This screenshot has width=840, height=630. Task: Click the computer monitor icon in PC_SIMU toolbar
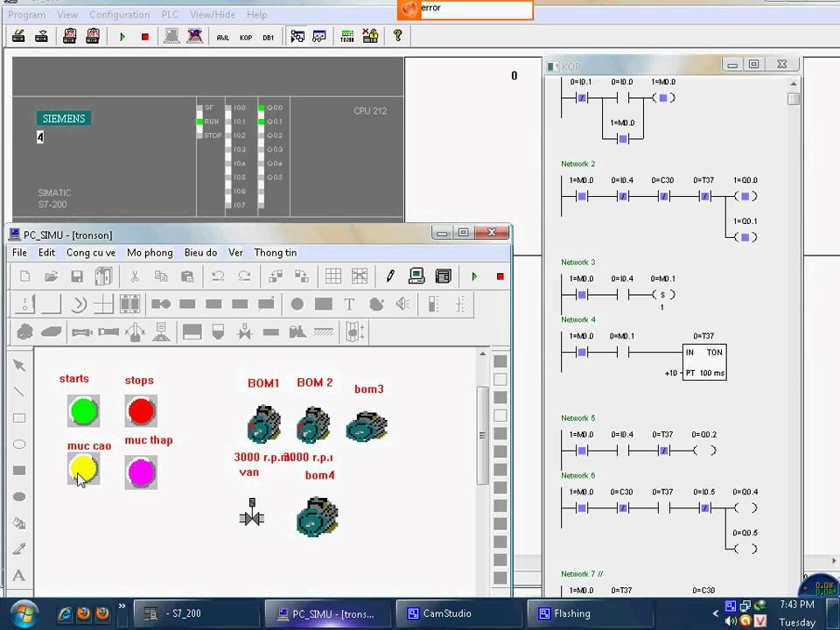click(416, 276)
